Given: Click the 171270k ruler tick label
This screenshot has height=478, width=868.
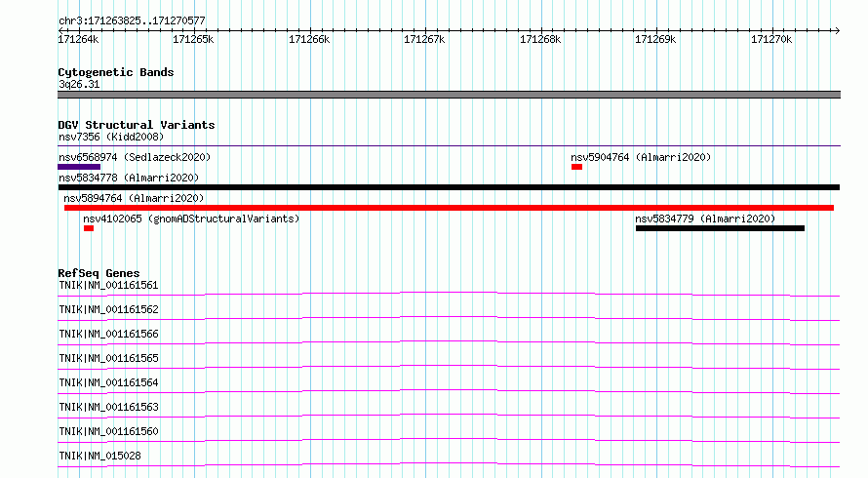Looking at the screenshot, I should tap(771, 39).
